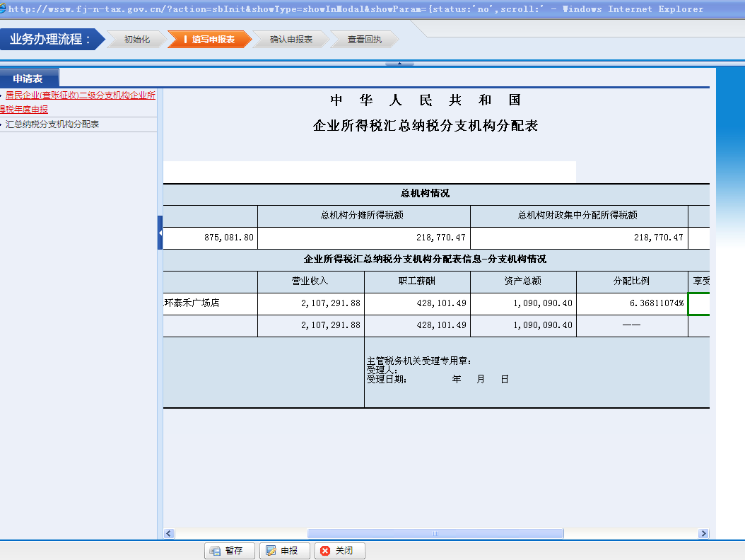
Task: Click the 总机构财政集中分配所得税额 header
Action: (579, 216)
